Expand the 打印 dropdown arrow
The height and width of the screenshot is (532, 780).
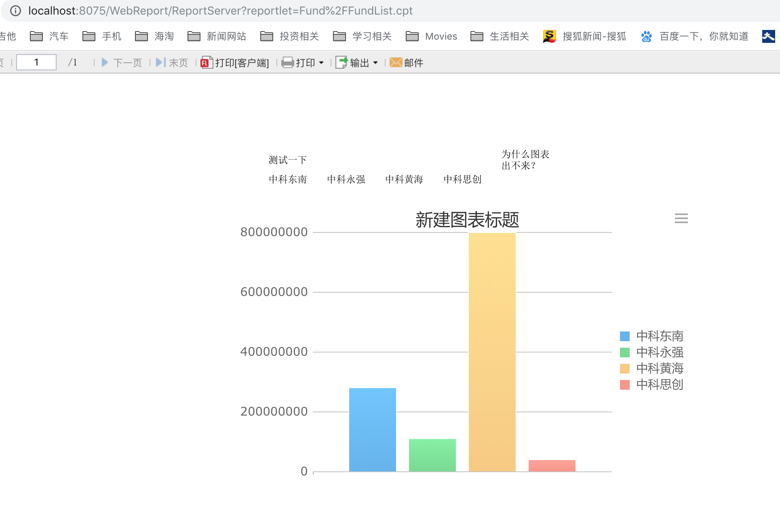pos(321,63)
